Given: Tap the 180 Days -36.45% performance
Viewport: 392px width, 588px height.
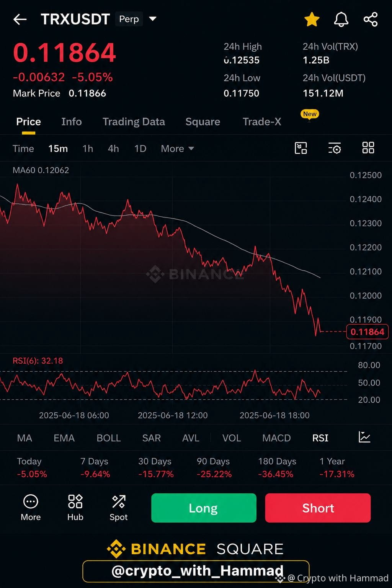Looking at the screenshot, I should coord(277,468).
